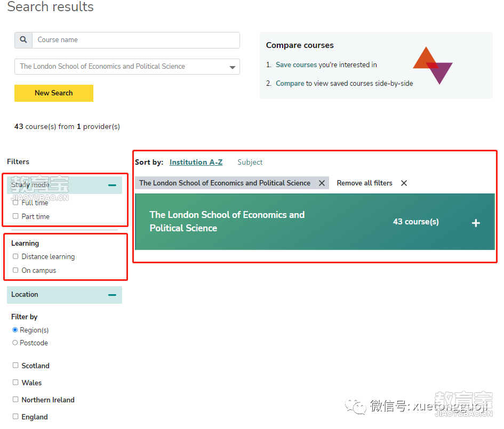The image size is (504, 429).
Task: Click the Remove all filters label
Action: [364, 183]
